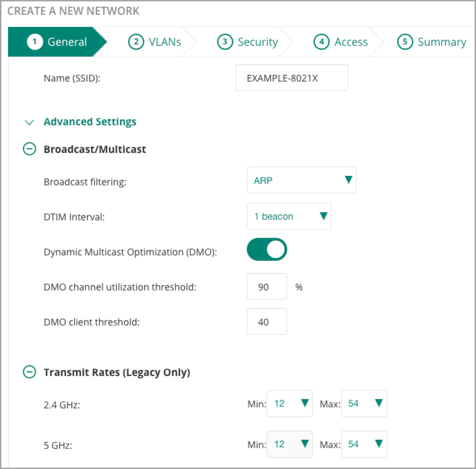Collapse the Broadcast/Multicast section minus icon
The image size is (476, 469).
tap(29, 149)
